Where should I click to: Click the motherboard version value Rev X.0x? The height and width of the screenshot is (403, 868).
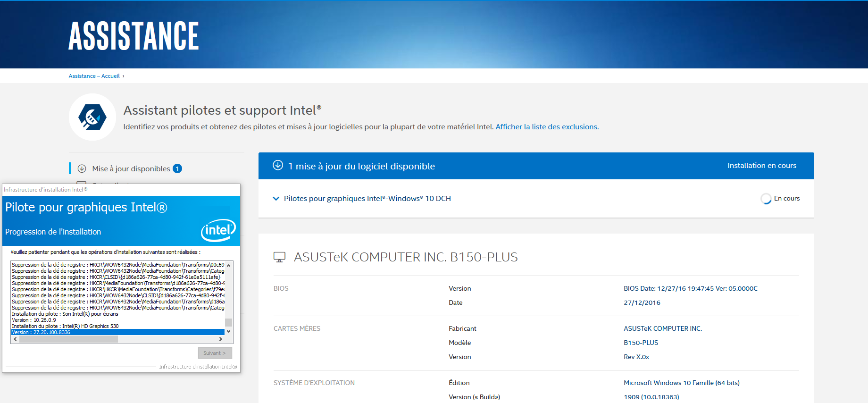tap(636, 357)
